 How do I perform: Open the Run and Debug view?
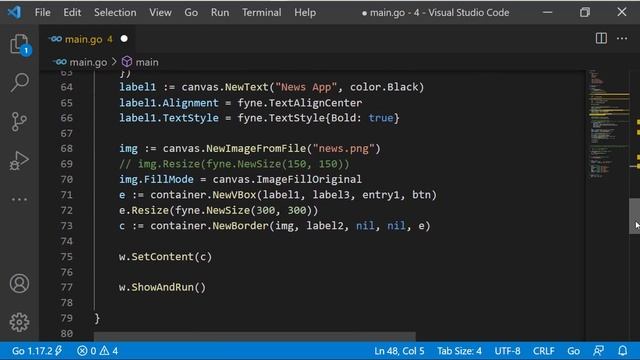pyautogui.click(x=19, y=160)
